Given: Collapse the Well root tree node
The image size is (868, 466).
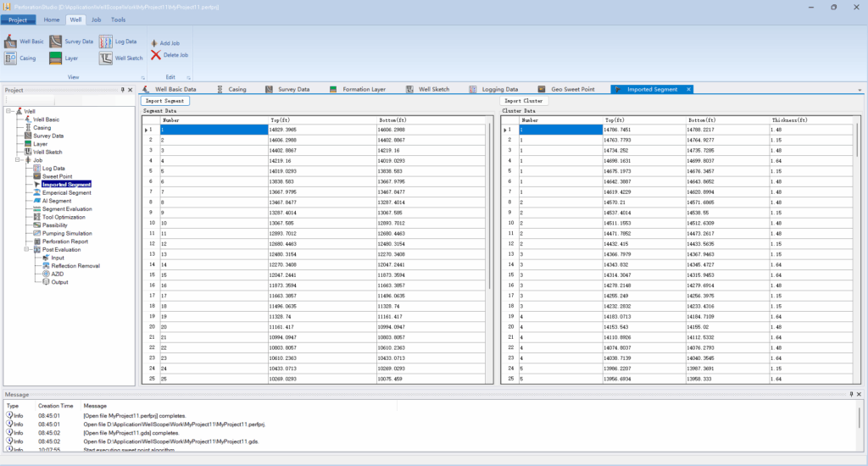Looking at the screenshot, I should coord(8,111).
